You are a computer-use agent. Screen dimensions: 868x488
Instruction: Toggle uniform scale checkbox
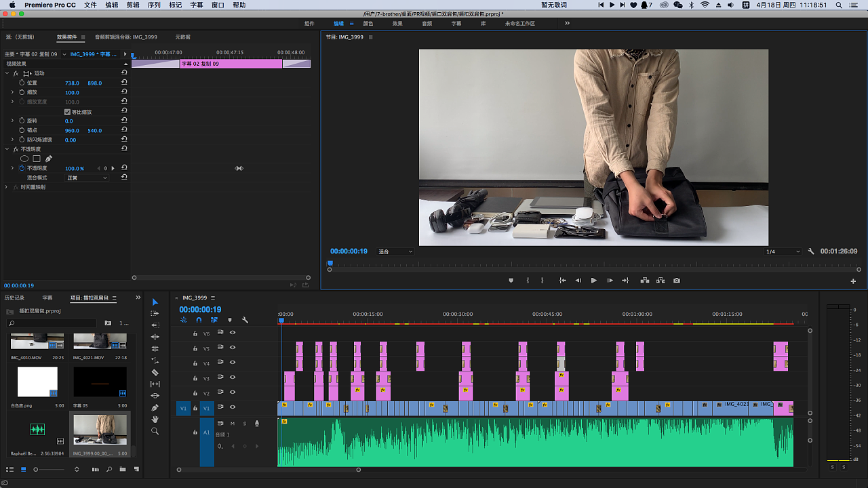click(67, 112)
